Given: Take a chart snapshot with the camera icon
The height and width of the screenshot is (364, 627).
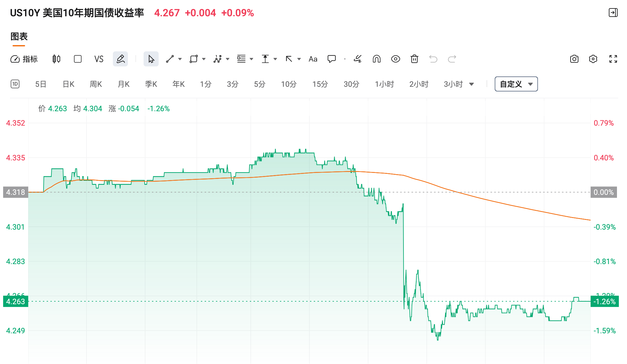Looking at the screenshot, I should coord(574,59).
